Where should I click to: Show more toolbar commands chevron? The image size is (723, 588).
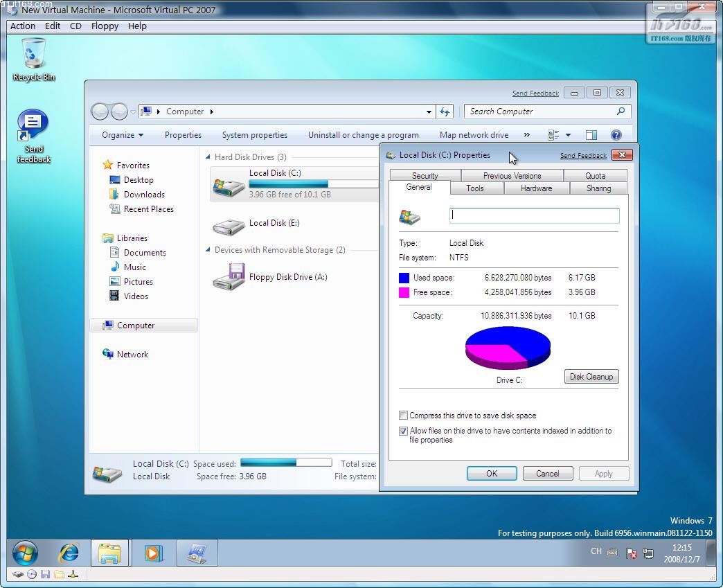[527, 135]
